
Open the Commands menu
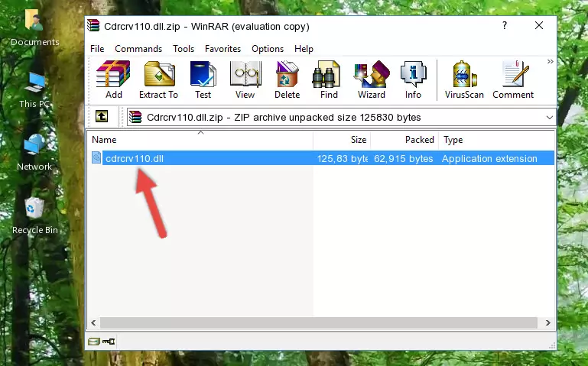138,49
